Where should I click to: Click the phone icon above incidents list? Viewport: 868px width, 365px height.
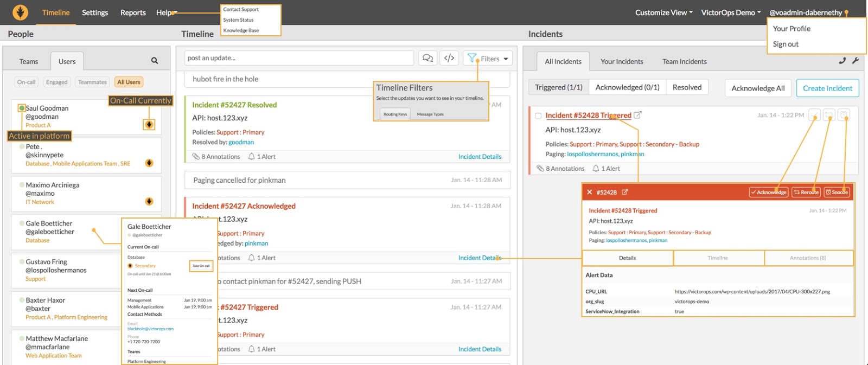pos(842,61)
